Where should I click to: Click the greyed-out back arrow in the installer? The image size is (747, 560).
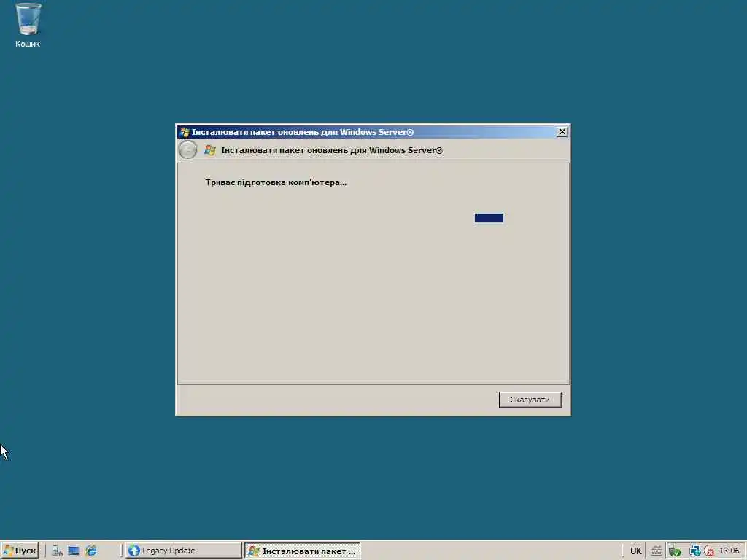187,150
